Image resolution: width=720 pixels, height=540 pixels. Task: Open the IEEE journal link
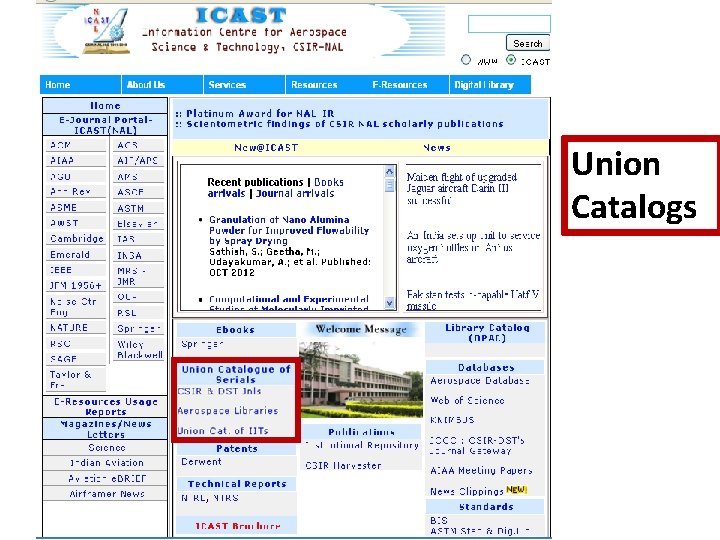(61, 270)
